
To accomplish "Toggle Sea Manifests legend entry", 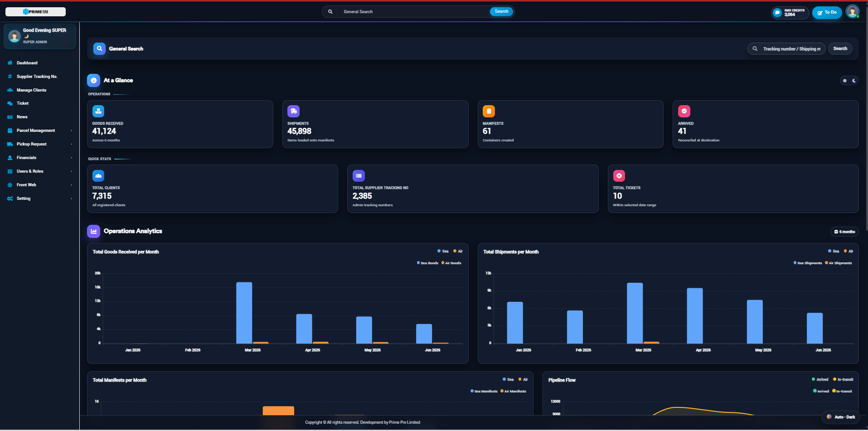I will [x=484, y=391].
